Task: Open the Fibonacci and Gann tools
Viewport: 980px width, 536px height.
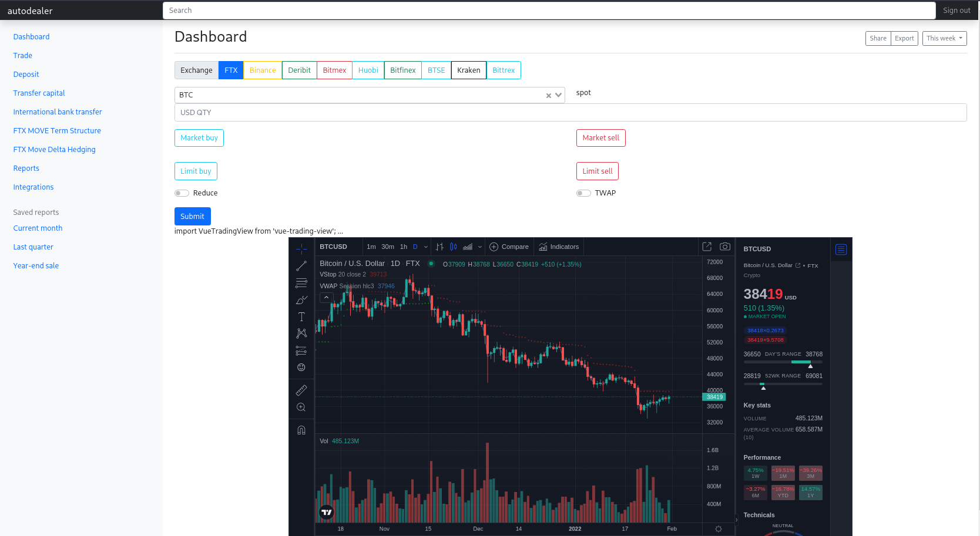Action: pos(301,283)
